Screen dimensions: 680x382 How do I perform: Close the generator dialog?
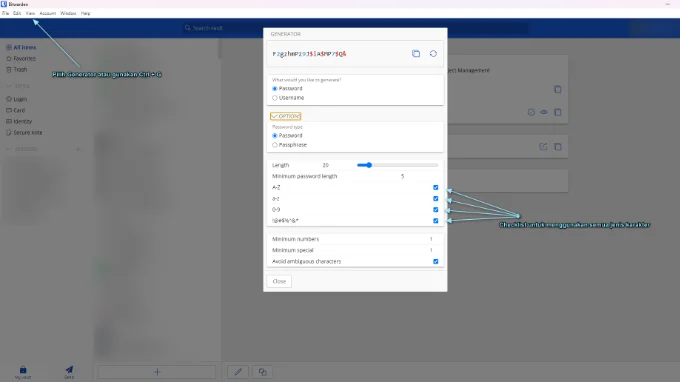[x=279, y=281]
